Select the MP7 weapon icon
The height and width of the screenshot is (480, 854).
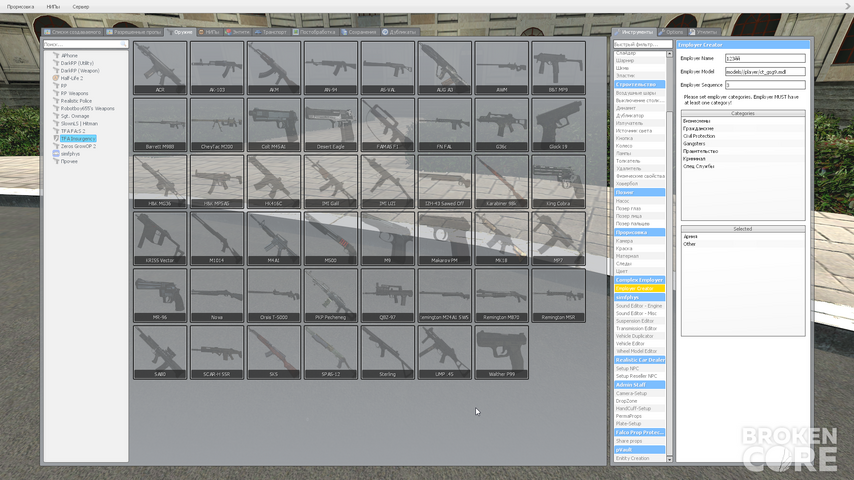558,239
